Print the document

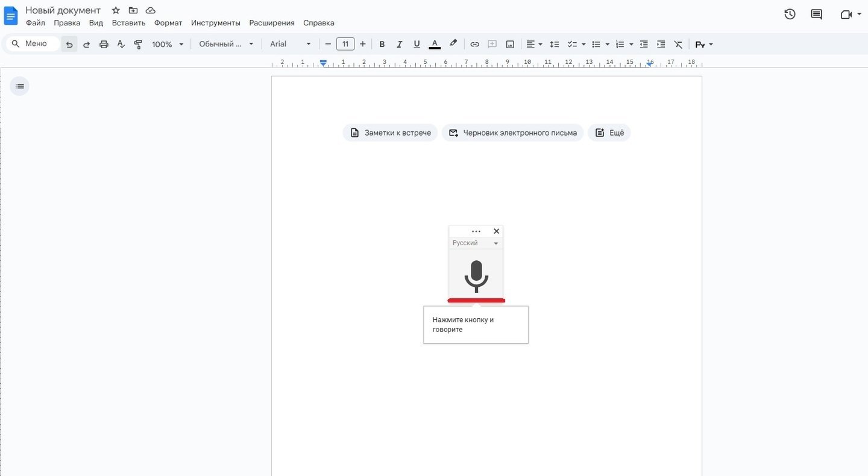pyautogui.click(x=104, y=44)
